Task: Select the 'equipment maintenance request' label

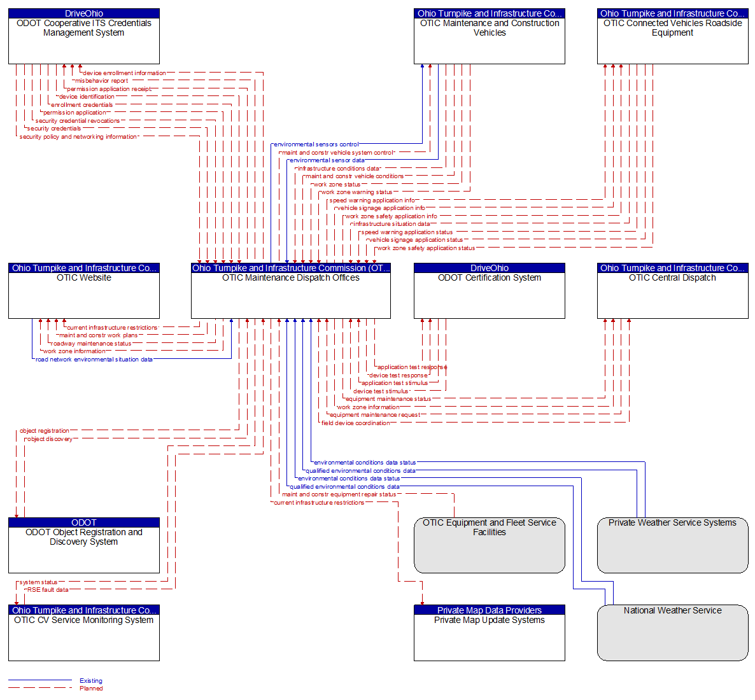Action: 375,415
